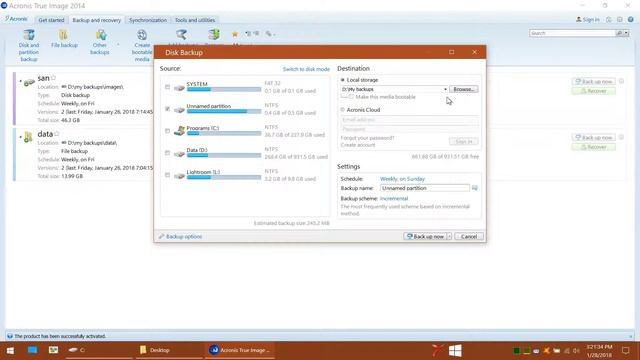Open the notification center icon in taskbar

pos(625,350)
